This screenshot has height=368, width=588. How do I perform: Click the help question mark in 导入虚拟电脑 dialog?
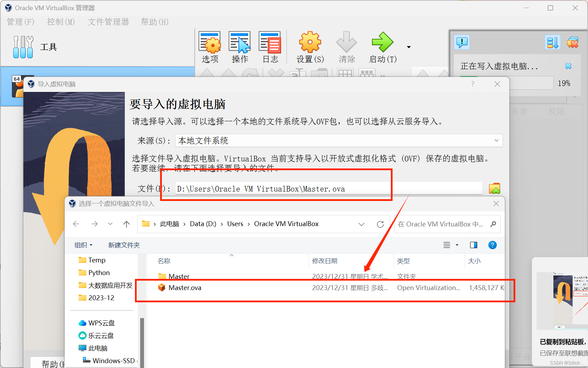pos(473,84)
